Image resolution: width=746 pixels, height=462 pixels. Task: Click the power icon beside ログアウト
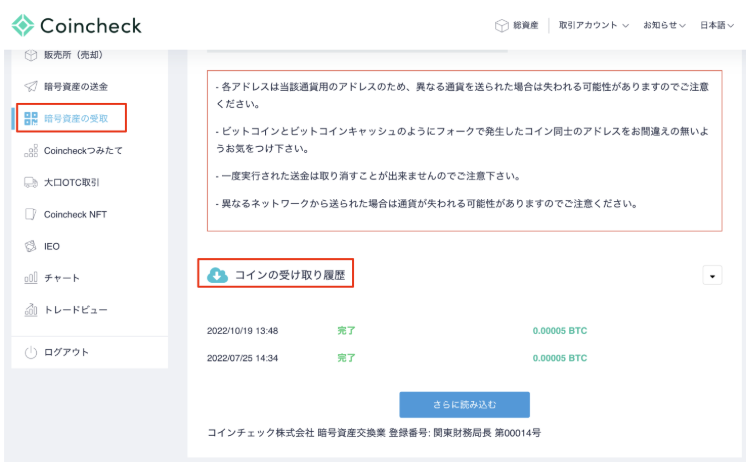[x=30, y=352]
